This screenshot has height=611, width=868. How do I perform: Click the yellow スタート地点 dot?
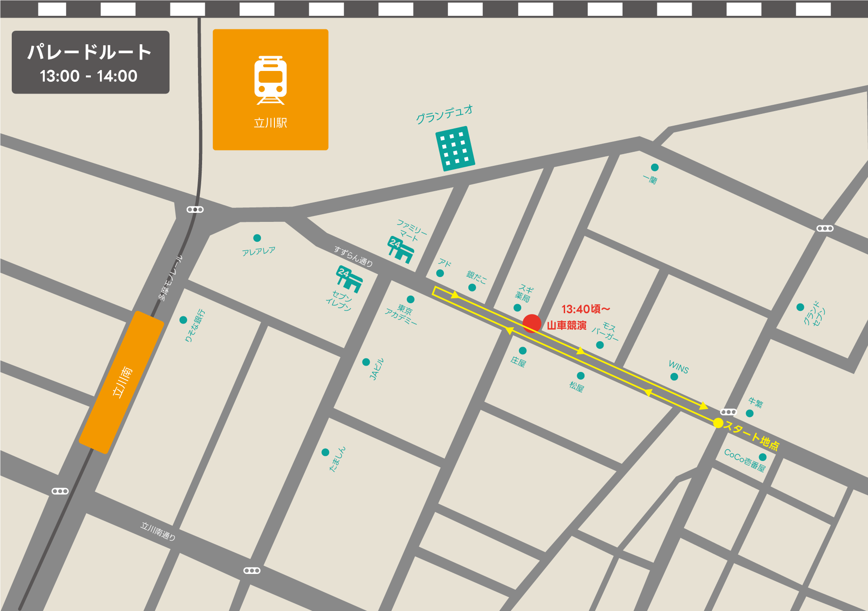[718, 423]
